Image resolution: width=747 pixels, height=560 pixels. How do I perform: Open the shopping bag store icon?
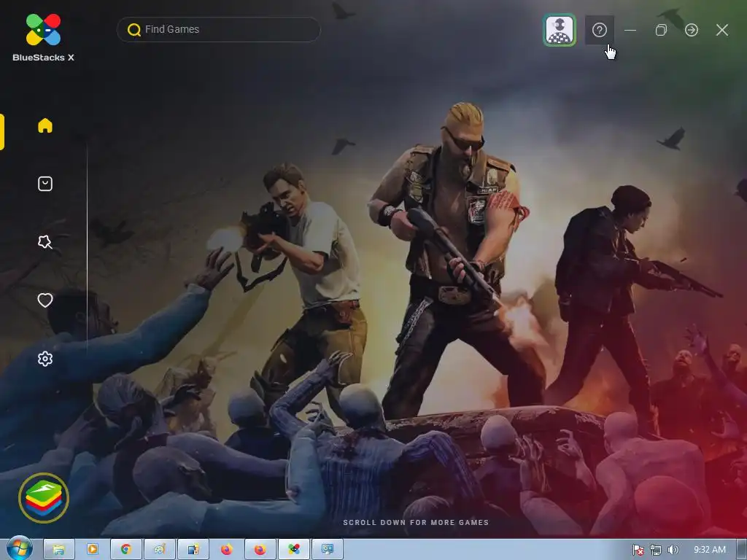pyautogui.click(x=45, y=184)
